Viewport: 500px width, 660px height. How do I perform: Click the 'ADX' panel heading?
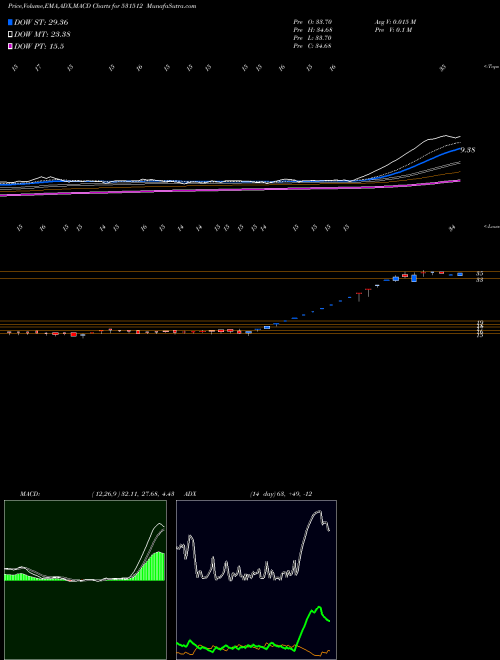coord(190,494)
